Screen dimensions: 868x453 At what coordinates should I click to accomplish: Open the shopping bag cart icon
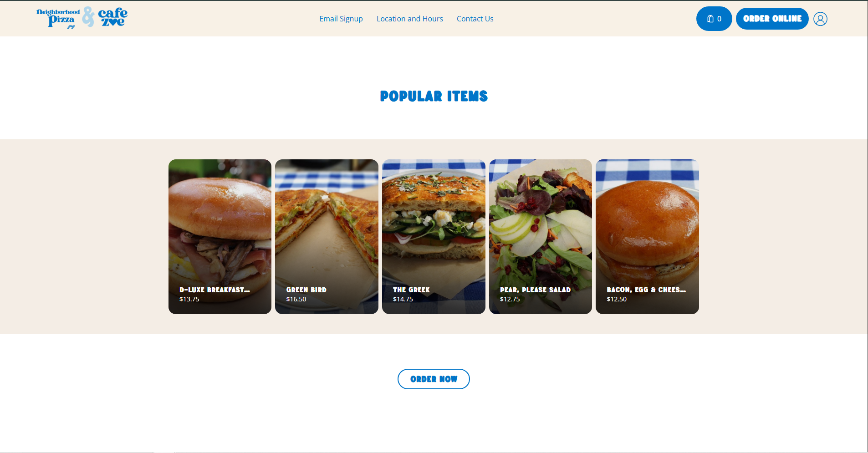(x=714, y=19)
